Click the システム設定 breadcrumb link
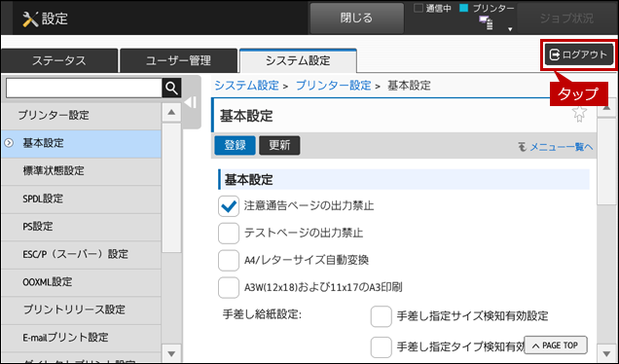619x364 pixels. tap(247, 86)
